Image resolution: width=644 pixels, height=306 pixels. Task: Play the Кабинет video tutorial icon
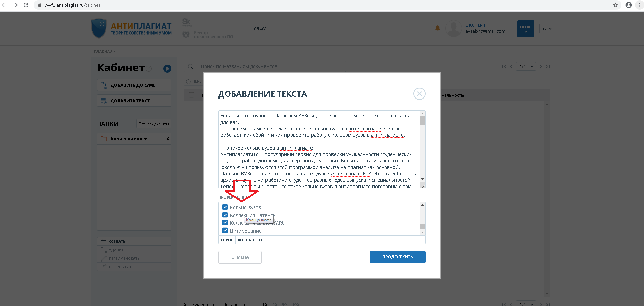[x=167, y=69]
